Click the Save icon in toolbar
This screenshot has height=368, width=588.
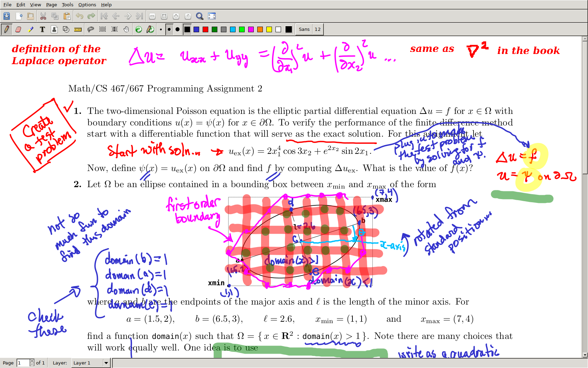(6, 16)
